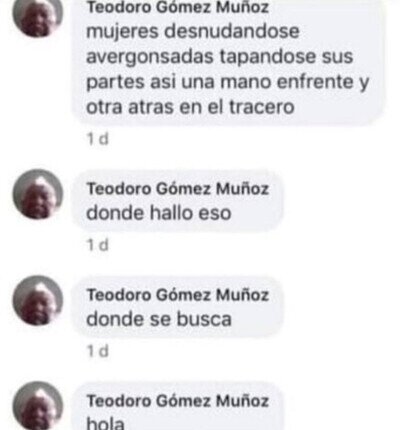Select the "hola" comment text
400x430 pixels.
coord(105,423)
